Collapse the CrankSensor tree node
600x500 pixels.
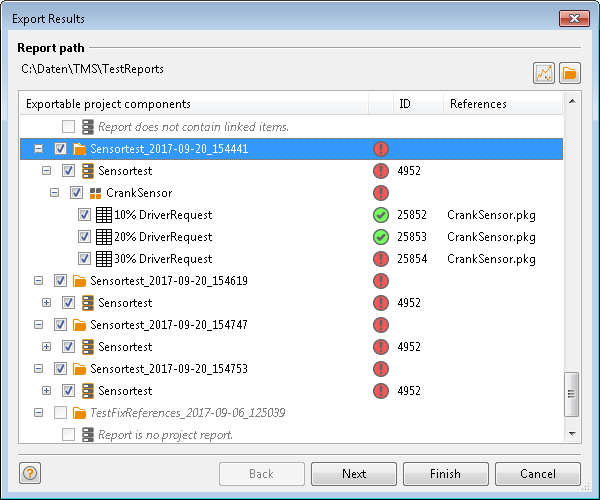[55, 192]
